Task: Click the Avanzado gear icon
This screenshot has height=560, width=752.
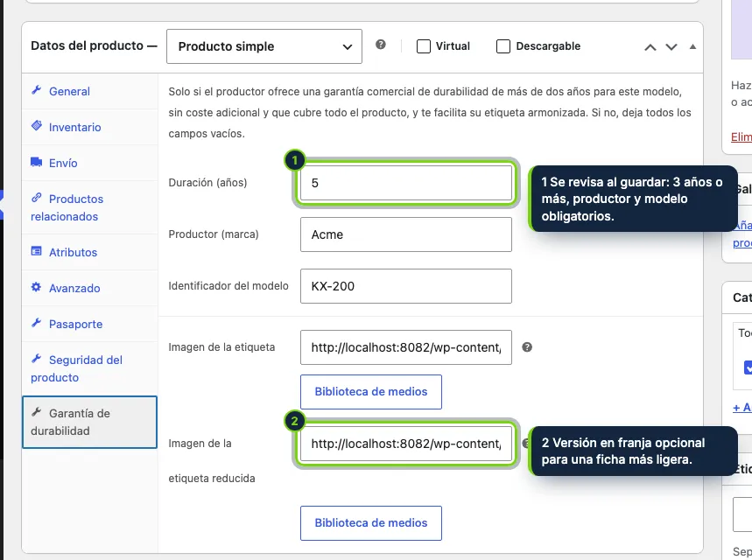Action: coord(37,287)
